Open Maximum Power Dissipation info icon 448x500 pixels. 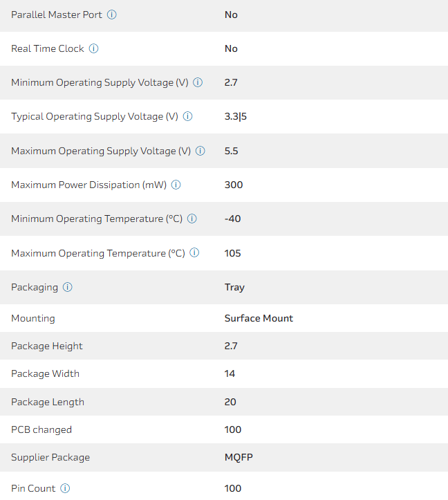176,185
